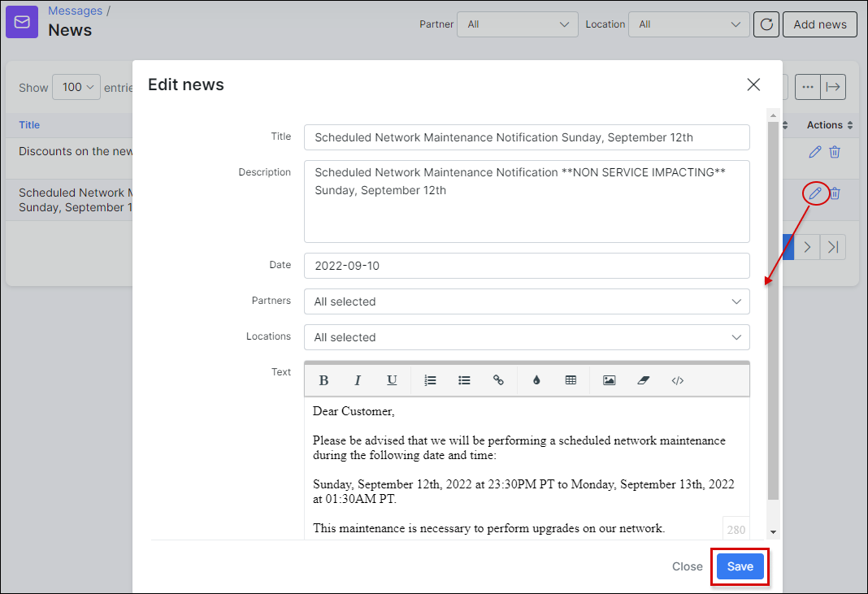Sort the table by Title column
Image resolution: width=868 pixels, height=594 pixels.
click(29, 125)
